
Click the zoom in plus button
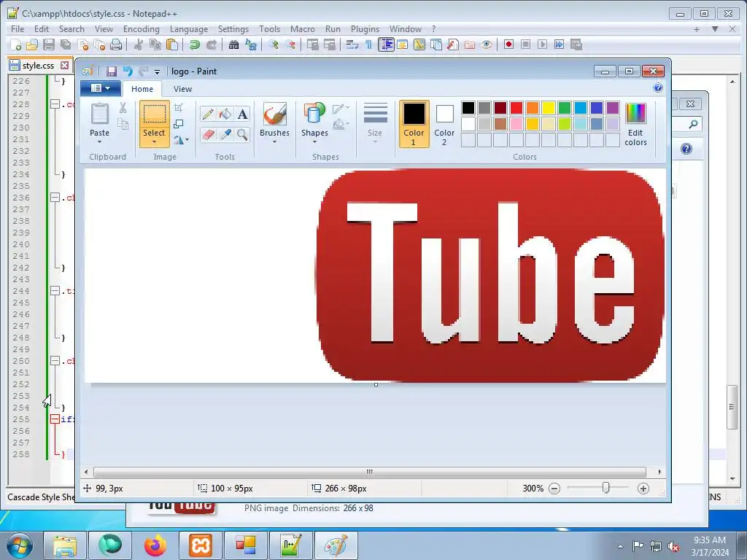tap(643, 489)
